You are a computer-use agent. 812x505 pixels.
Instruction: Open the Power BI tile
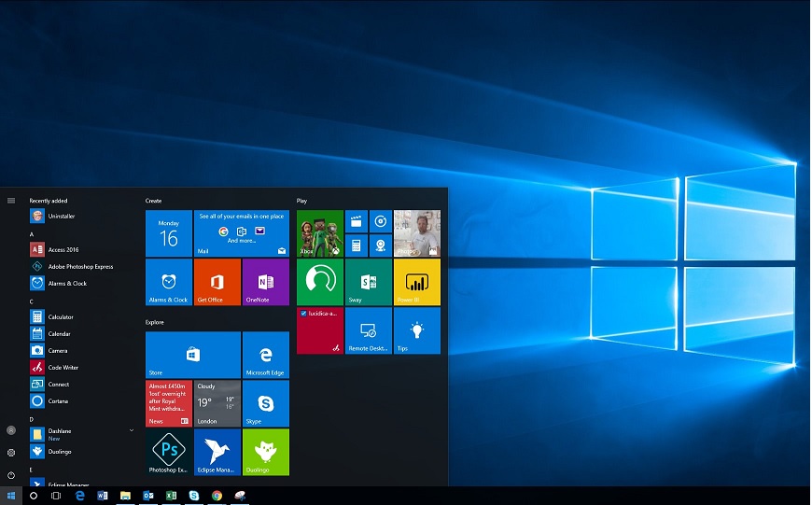[x=416, y=282]
